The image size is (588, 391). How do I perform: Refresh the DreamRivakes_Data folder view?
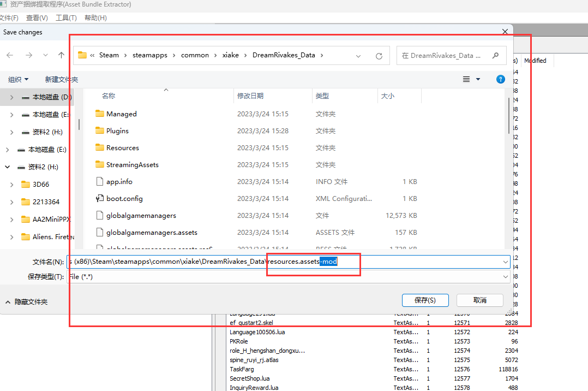(x=379, y=56)
